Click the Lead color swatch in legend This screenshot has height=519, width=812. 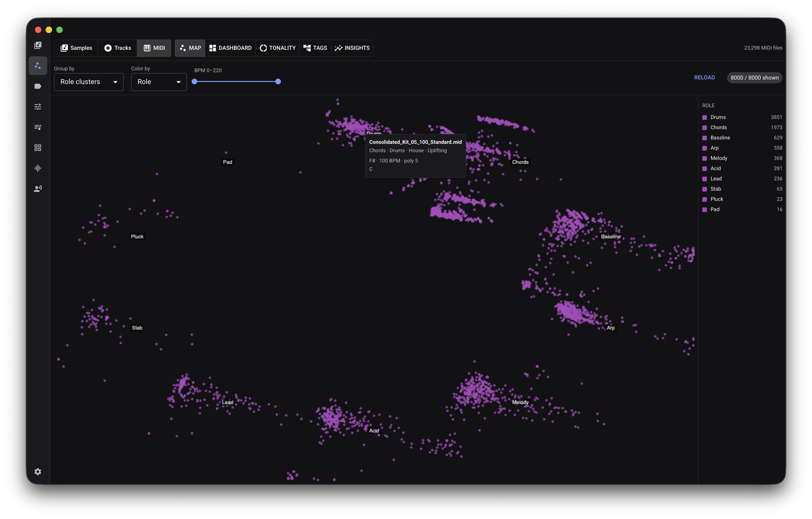click(705, 179)
